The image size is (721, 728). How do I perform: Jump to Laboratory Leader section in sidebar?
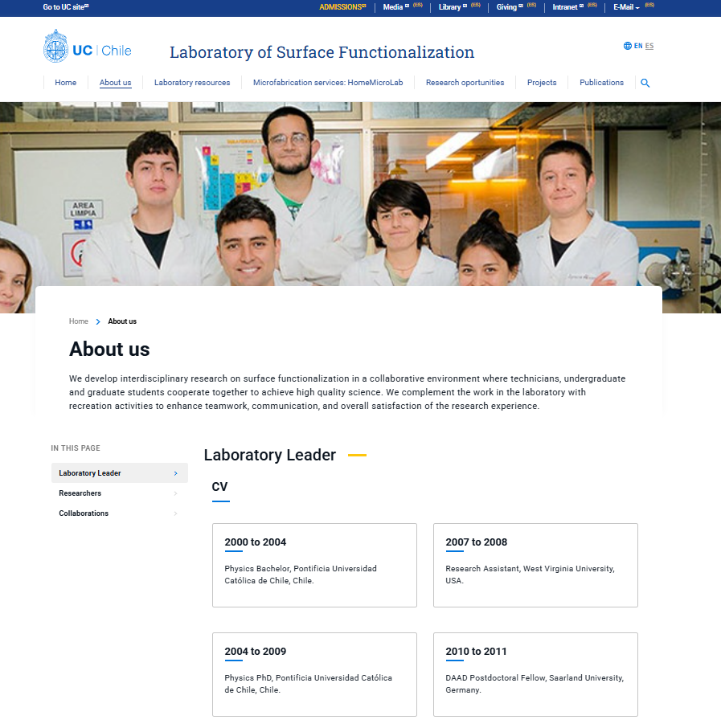pyautogui.click(x=120, y=473)
